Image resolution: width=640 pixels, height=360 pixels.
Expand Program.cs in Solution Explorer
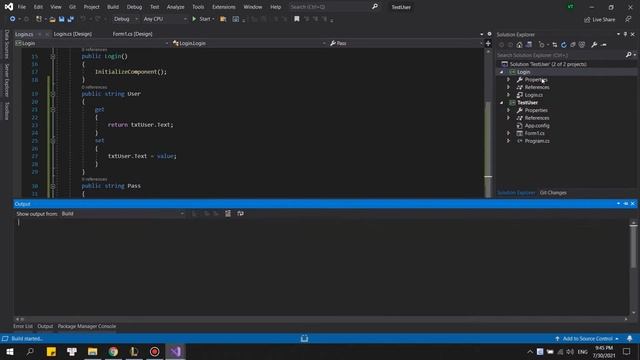pos(509,141)
